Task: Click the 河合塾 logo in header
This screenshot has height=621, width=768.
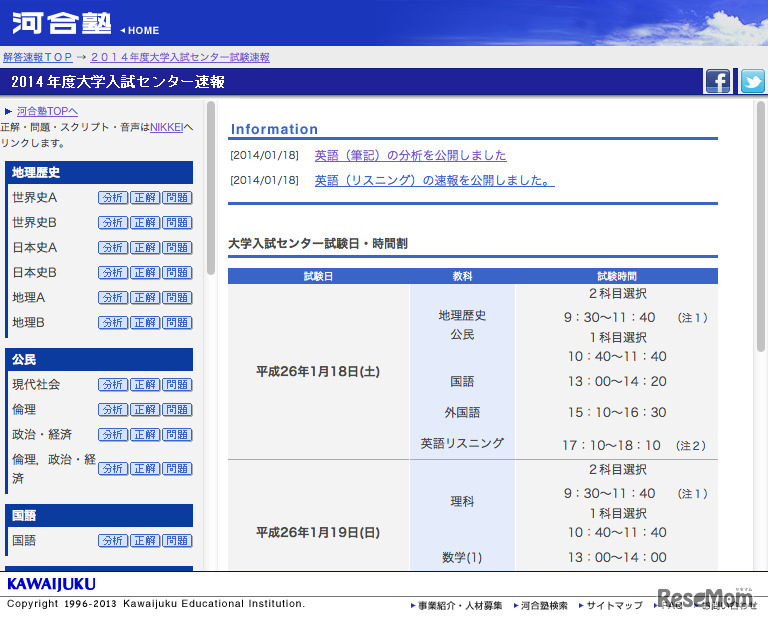Action: coord(62,23)
